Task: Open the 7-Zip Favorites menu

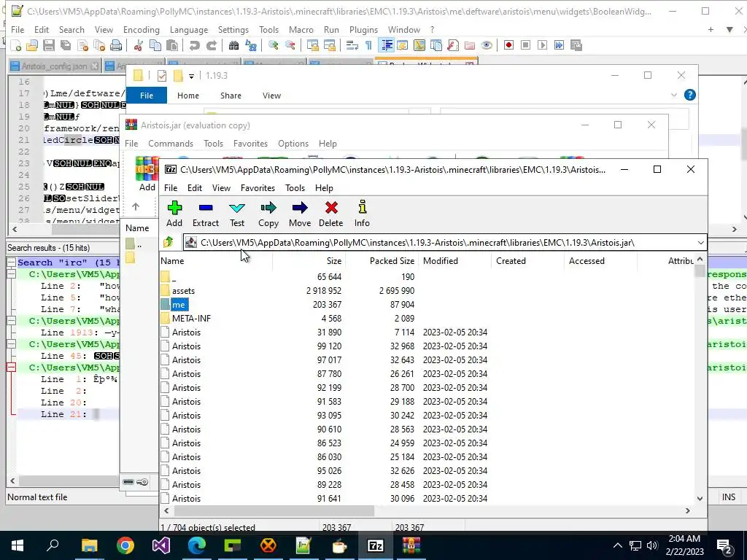Action: point(258,188)
